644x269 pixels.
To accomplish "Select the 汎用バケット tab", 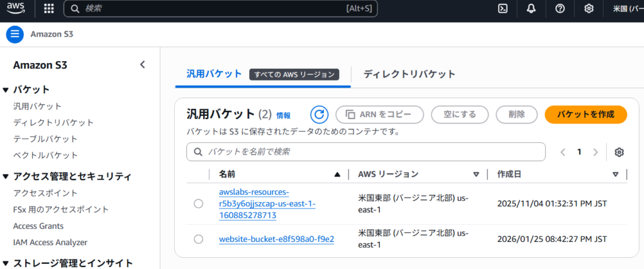I will [x=214, y=74].
